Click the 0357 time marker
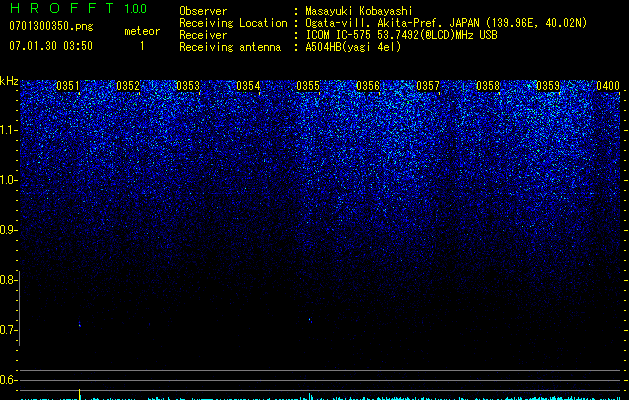The width and height of the screenshot is (629, 400). (428, 86)
